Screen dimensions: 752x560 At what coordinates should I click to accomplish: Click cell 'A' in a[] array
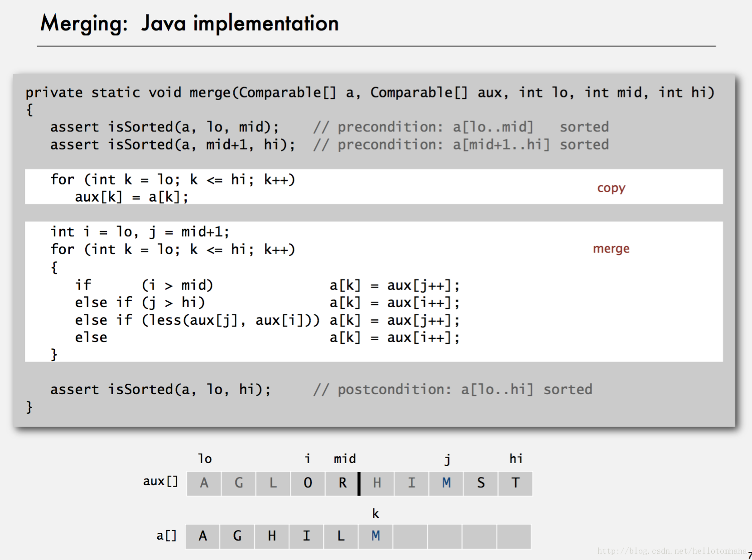tap(203, 536)
